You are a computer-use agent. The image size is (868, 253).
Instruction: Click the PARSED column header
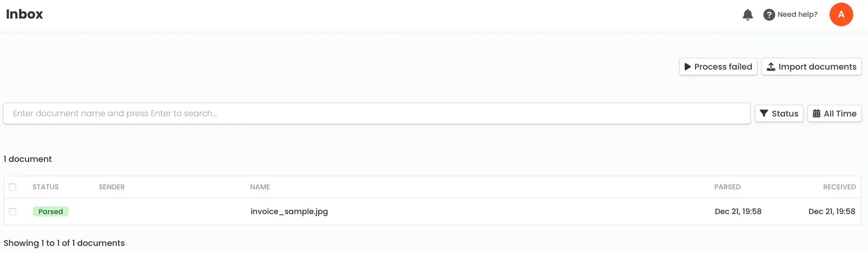[x=727, y=187]
